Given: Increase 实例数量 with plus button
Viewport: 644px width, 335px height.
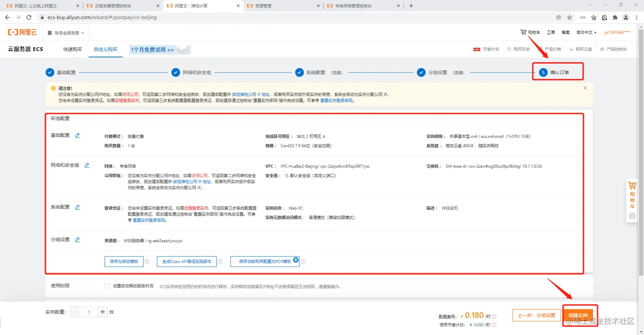Looking at the screenshot, I should pos(103,312).
